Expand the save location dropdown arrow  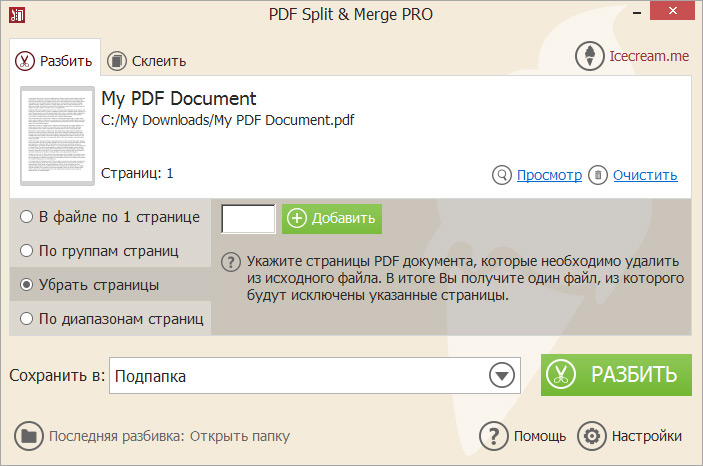(502, 375)
